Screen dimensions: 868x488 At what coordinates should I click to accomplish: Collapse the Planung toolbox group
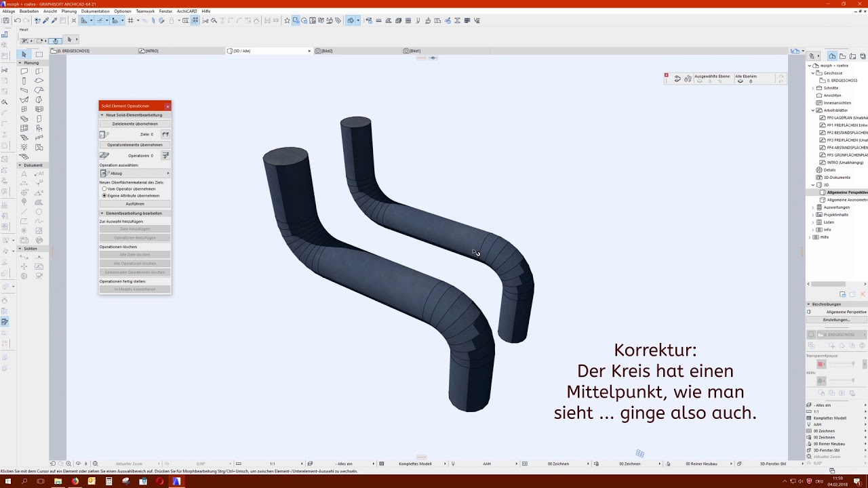[20, 62]
